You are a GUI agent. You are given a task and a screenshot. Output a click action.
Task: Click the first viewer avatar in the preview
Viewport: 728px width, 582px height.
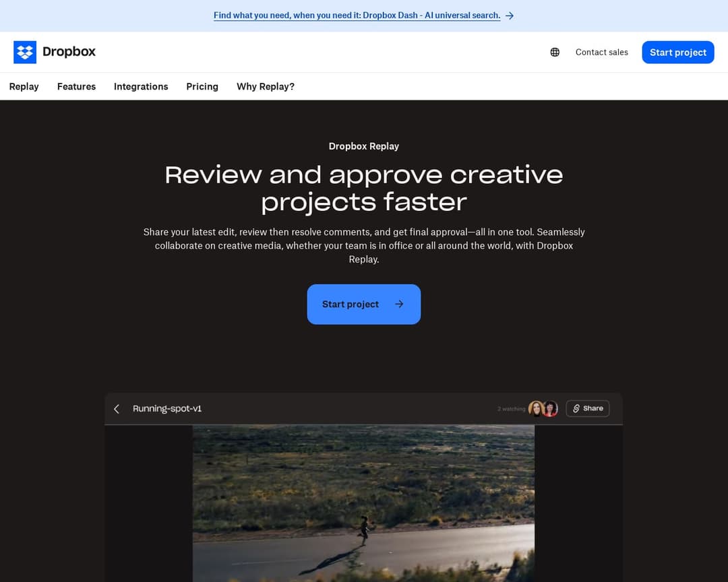pos(536,409)
